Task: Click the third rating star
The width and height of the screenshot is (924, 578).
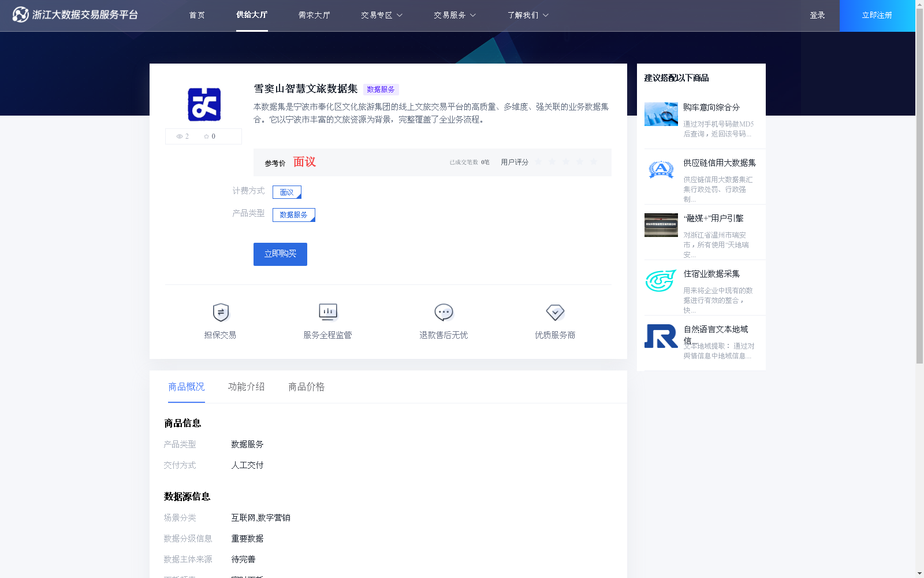Action: point(566,162)
